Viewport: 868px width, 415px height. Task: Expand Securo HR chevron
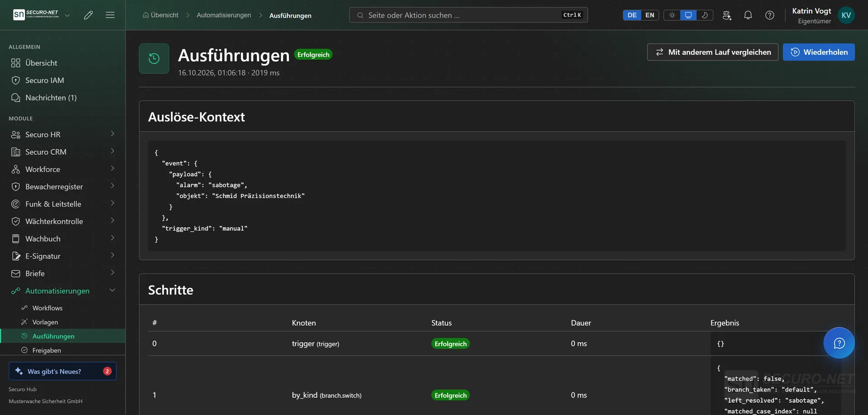113,134
